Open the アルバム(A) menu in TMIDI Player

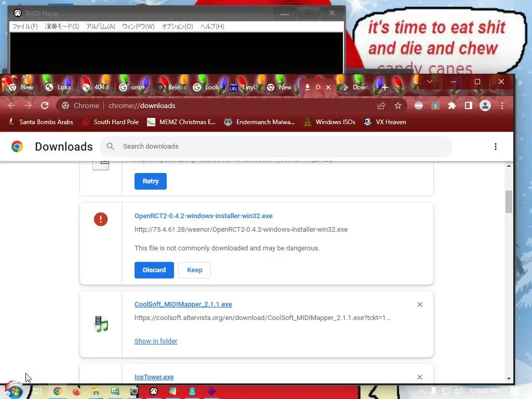coord(100,26)
